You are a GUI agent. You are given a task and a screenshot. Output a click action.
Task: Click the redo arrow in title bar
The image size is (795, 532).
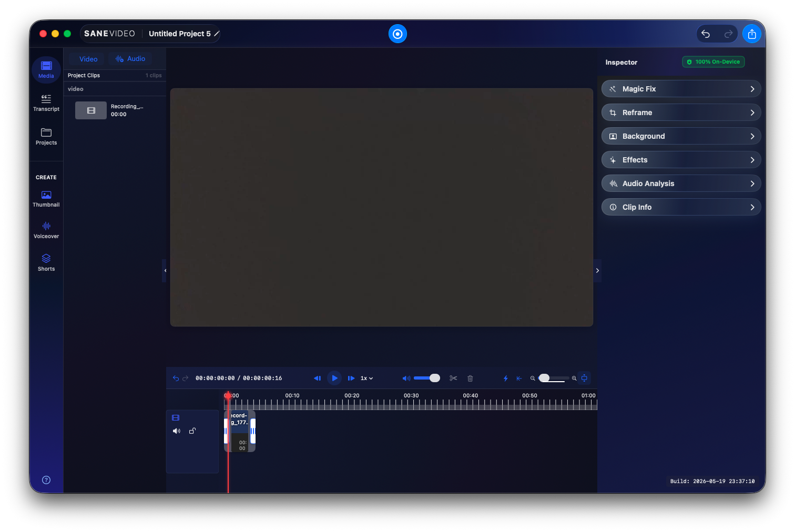728,34
